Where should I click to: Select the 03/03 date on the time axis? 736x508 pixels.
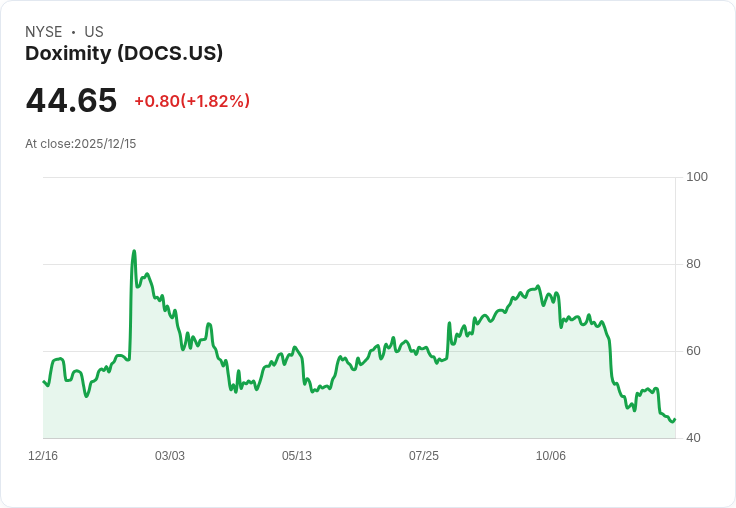[x=170, y=456]
